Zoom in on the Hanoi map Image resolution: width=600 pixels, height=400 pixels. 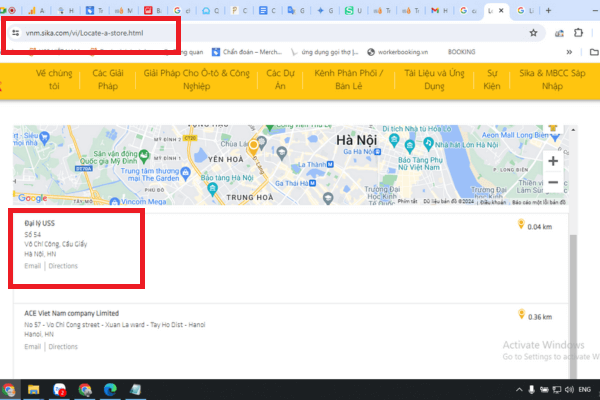[x=553, y=161]
